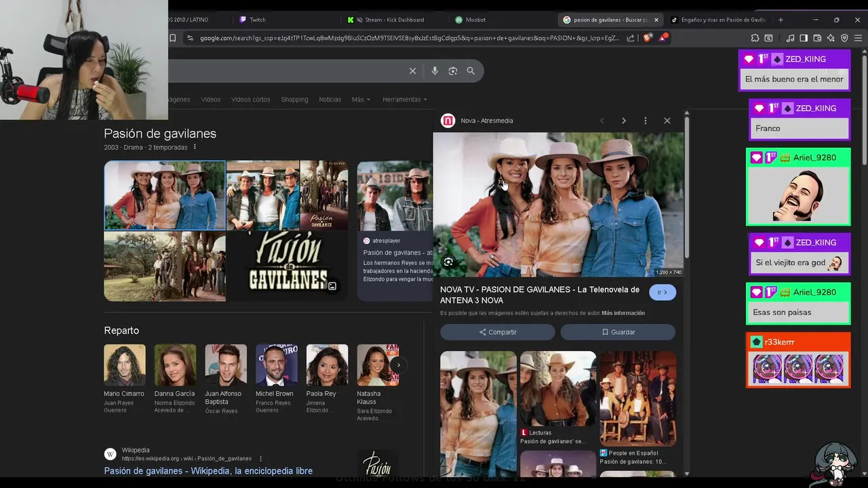Open a new browser tab

coord(781,20)
